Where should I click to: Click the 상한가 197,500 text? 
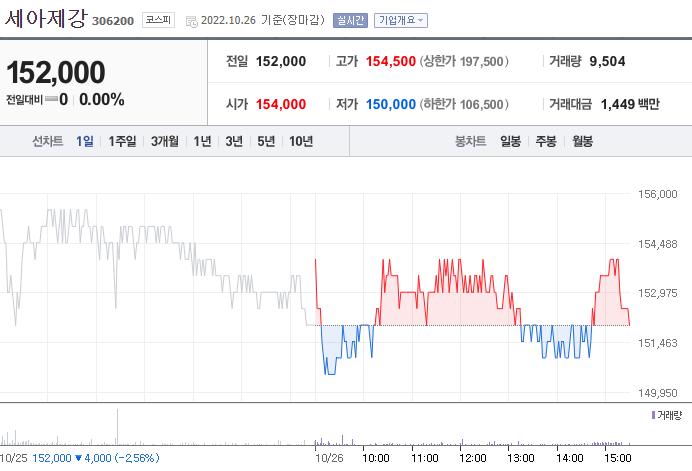click(464, 61)
